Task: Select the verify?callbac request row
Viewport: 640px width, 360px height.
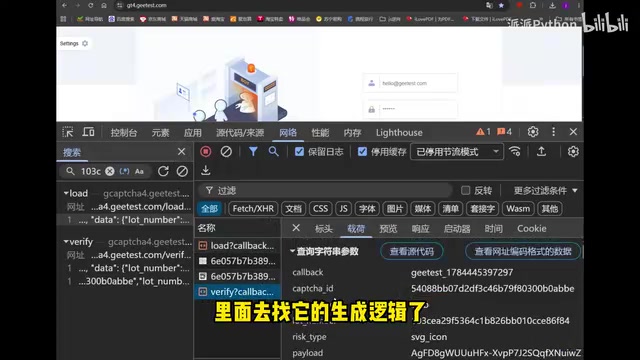Action: (238, 292)
